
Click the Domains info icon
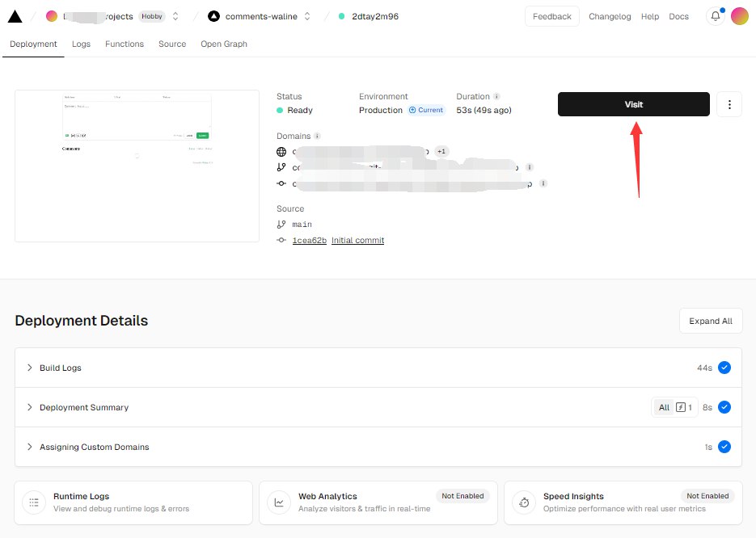coord(317,137)
